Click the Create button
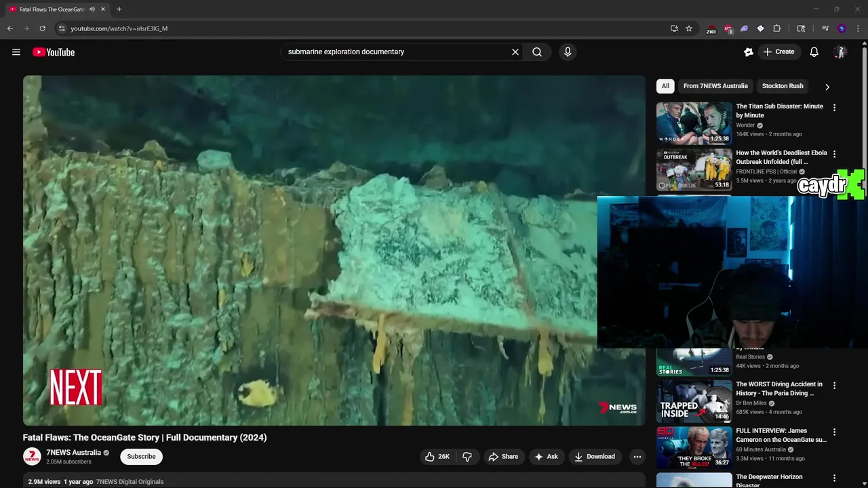 778,52
